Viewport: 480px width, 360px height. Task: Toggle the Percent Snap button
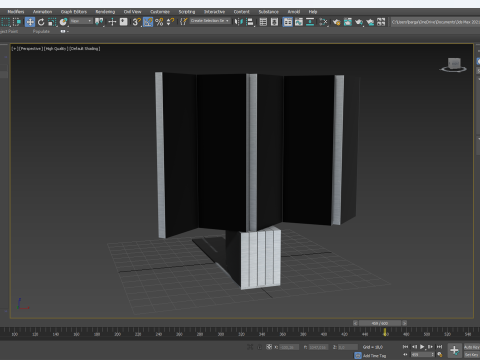pos(159,22)
